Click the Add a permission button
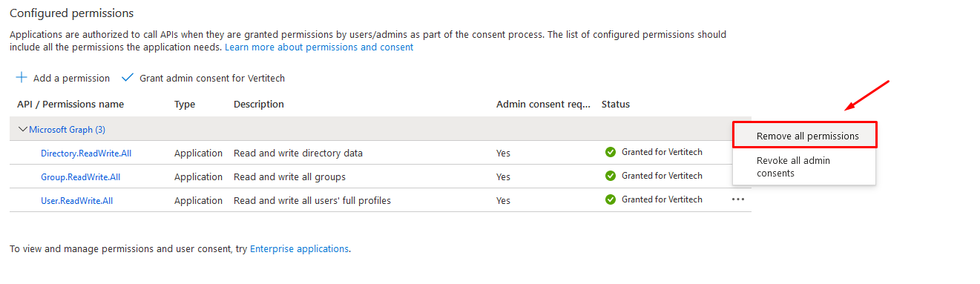The image size is (980, 284). (x=63, y=78)
